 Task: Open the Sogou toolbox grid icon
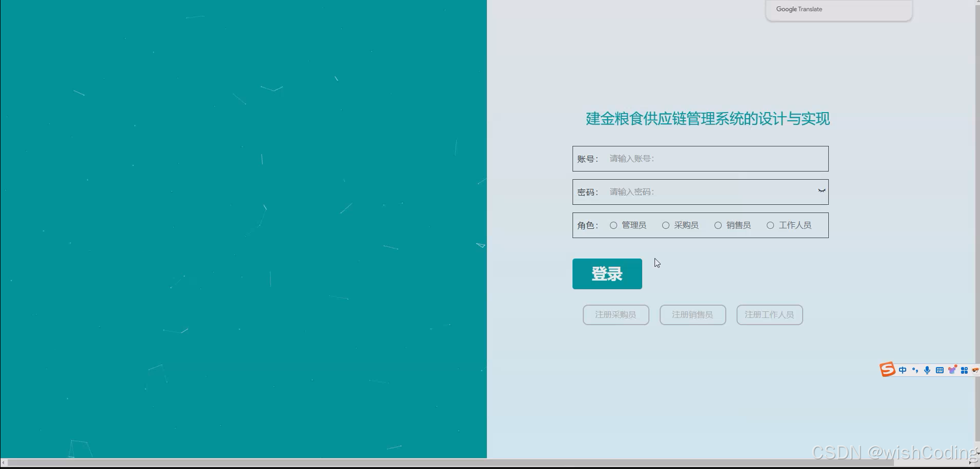(x=964, y=370)
